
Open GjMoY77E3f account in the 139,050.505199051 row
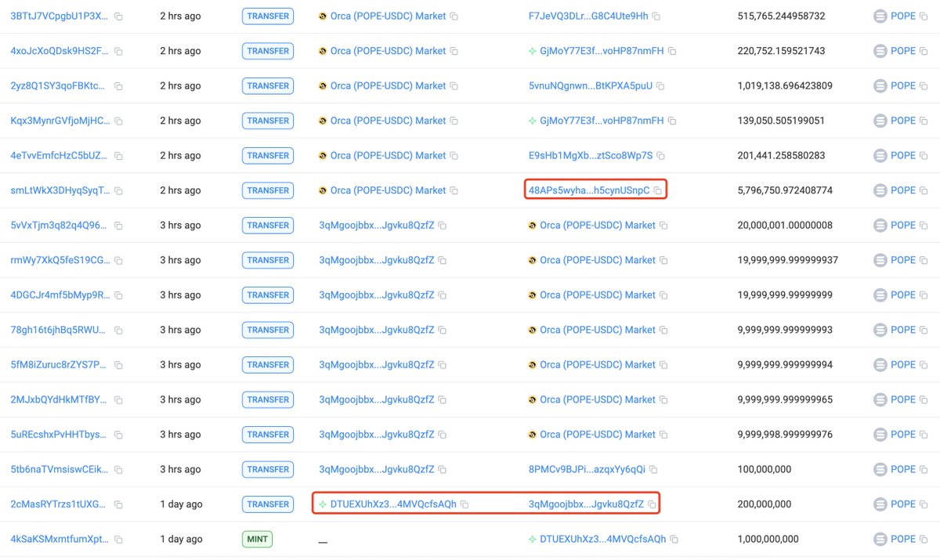click(x=602, y=121)
